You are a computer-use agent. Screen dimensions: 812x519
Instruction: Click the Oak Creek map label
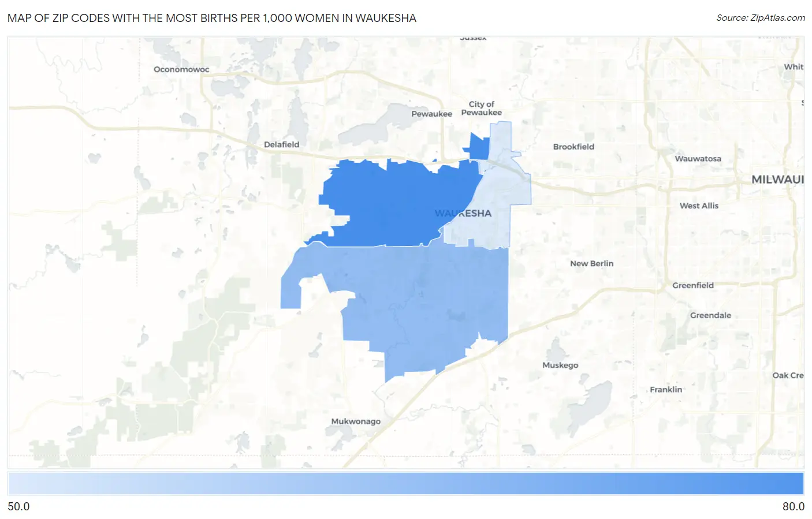[788, 375]
